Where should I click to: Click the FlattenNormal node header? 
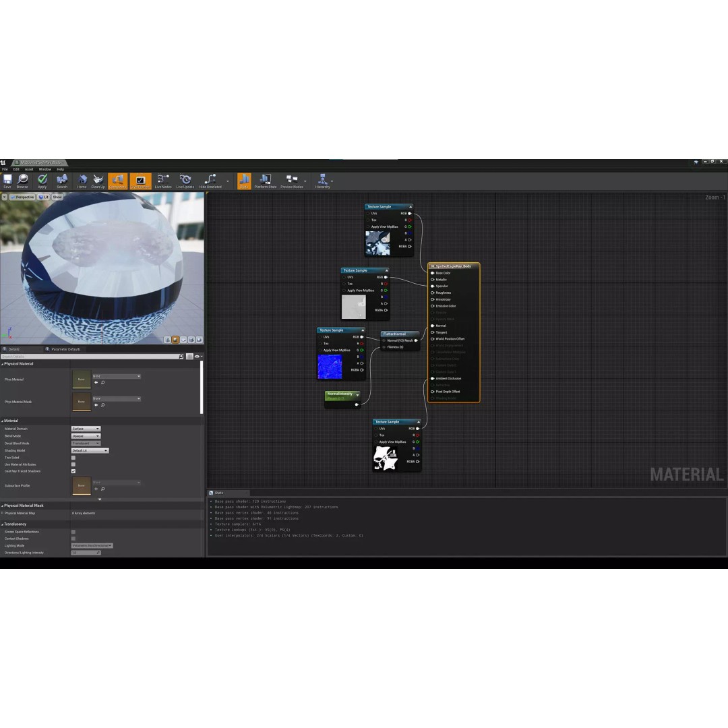400,334
